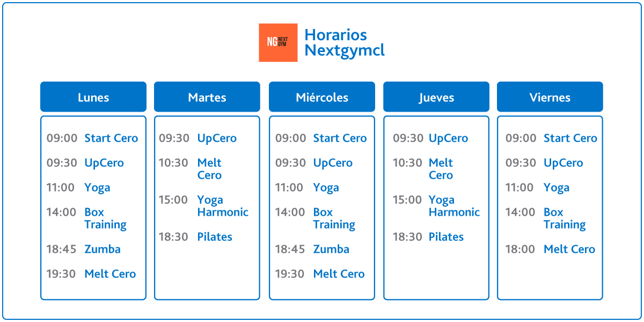Select the Lunes day header
The height and width of the screenshot is (322, 644).
[x=93, y=97]
